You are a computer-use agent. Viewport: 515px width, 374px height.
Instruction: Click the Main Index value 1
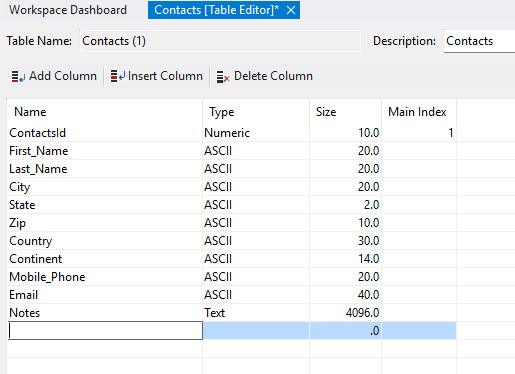pyautogui.click(x=419, y=133)
